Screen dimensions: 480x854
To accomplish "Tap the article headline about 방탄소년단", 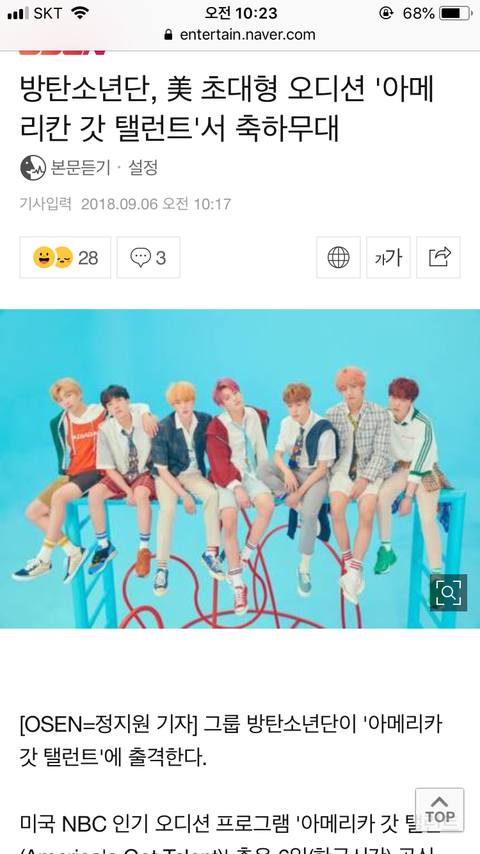I will (x=227, y=109).
